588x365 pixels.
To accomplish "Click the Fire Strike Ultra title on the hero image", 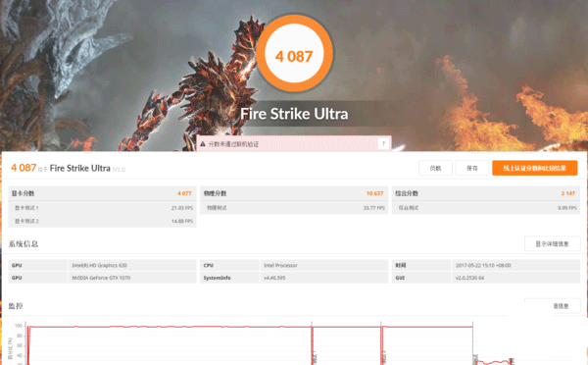I will coord(294,114).
